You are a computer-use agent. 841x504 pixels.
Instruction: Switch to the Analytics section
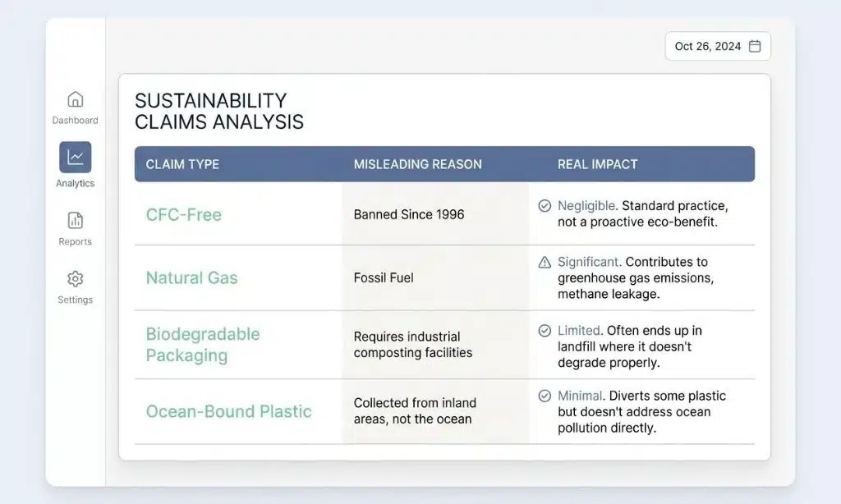[75, 164]
